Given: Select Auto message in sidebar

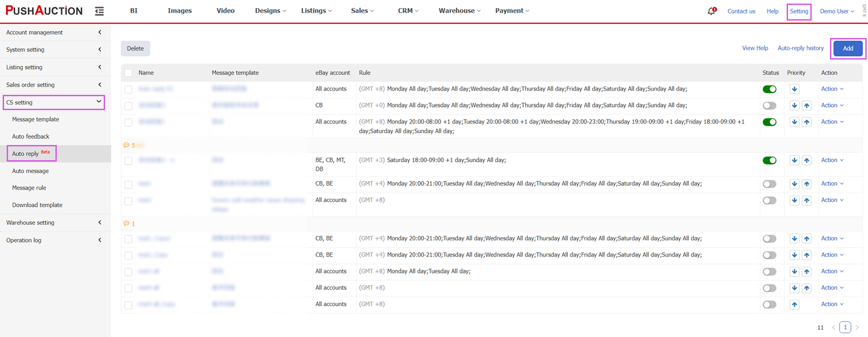Looking at the screenshot, I should pos(30,171).
